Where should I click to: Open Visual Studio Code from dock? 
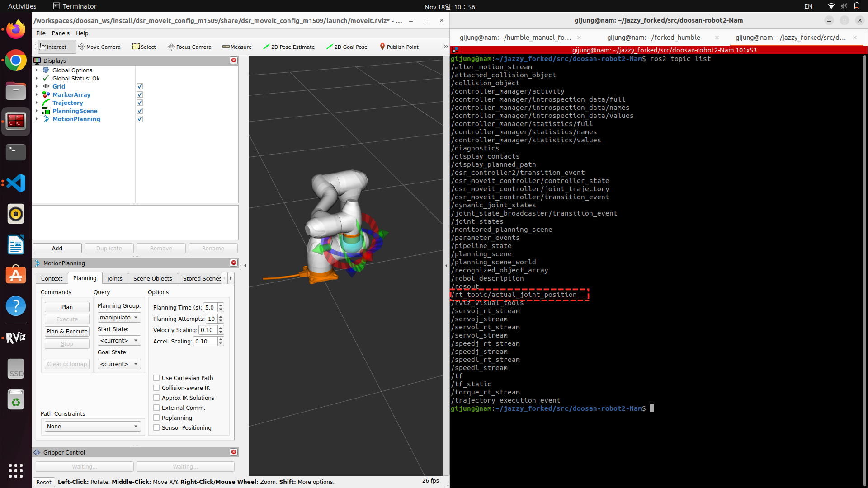coord(16,183)
